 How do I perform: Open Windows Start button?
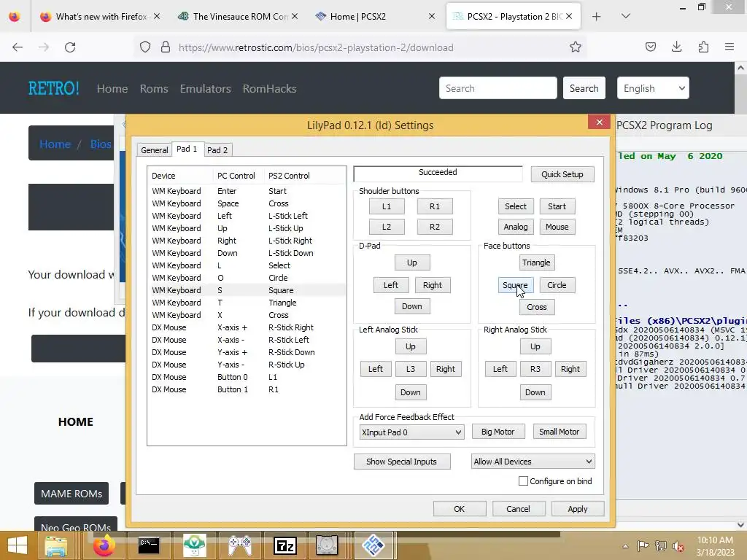pyautogui.click(x=18, y=545)
